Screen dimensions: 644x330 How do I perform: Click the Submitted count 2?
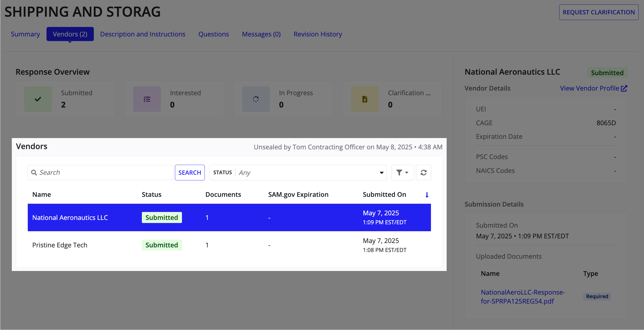point(63,105)
